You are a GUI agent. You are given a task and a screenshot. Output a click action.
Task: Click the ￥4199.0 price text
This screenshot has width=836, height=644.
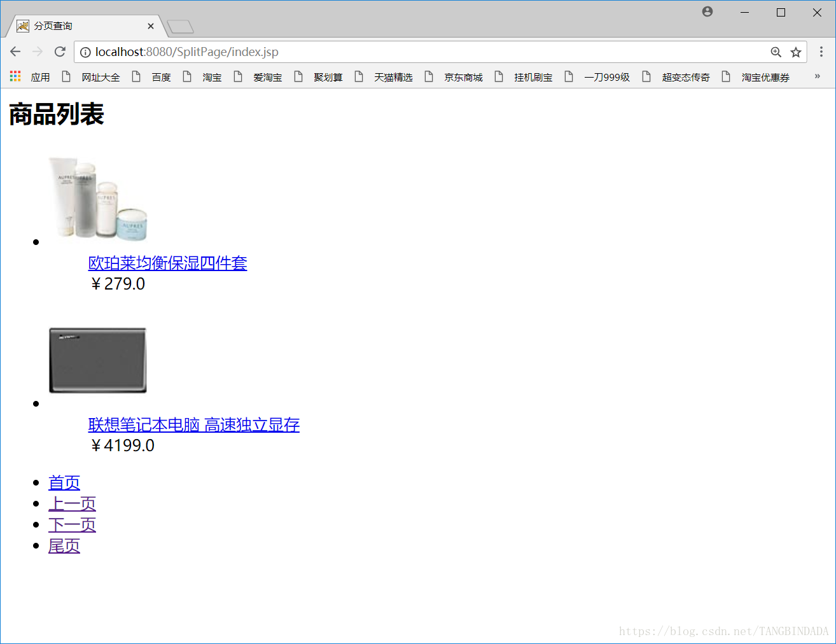[122, 445]
